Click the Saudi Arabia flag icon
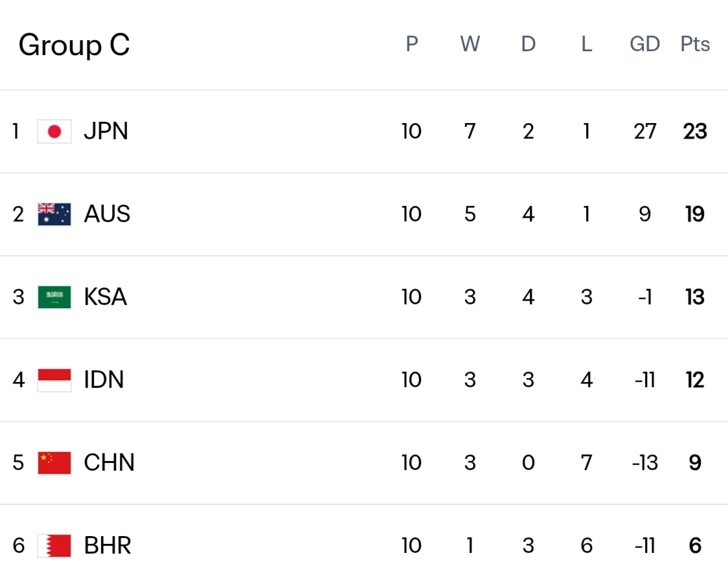728x571 pixels. point(54,297)
